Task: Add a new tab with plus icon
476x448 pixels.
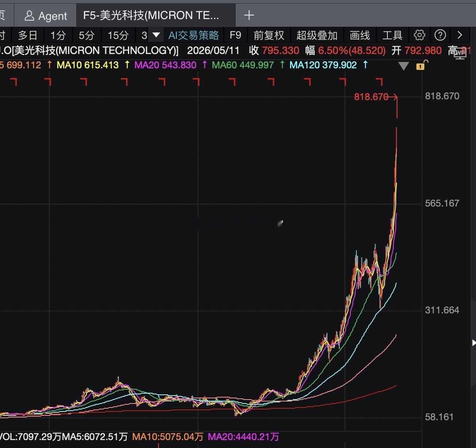Action: click(249, 15)
